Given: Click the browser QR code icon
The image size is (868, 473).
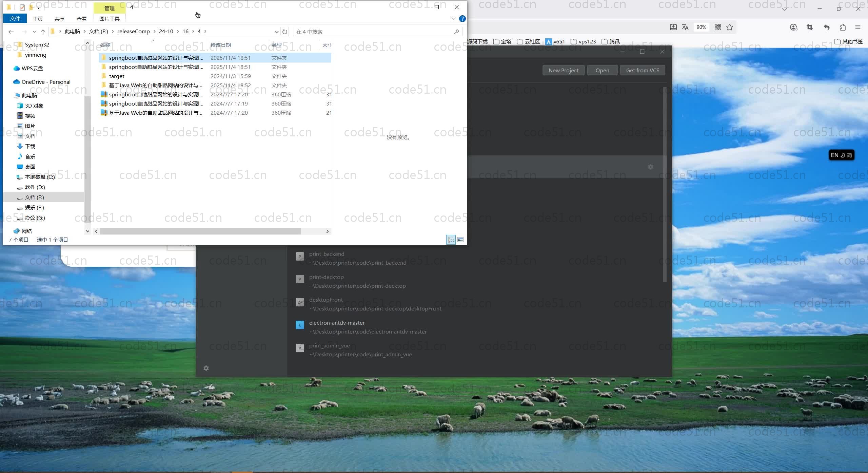Looking at the screenshot, I should (717, 27).
